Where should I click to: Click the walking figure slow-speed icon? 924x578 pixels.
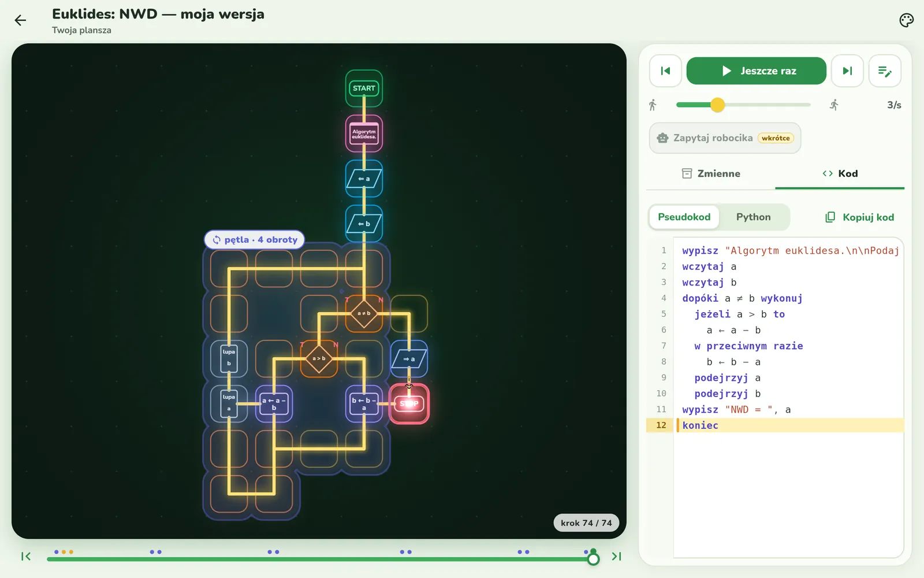point(653,105)
